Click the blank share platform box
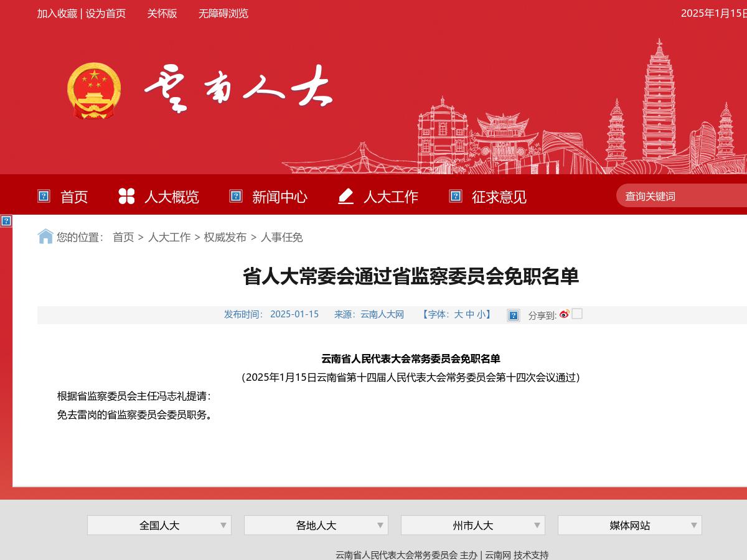This screenshot has height=560, width=747. click(x=577, y=314)
